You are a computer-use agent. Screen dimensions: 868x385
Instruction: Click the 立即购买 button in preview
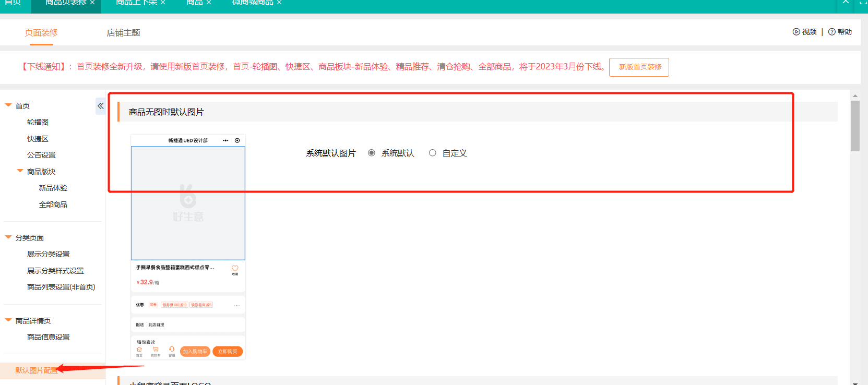[x=228, y=352]
